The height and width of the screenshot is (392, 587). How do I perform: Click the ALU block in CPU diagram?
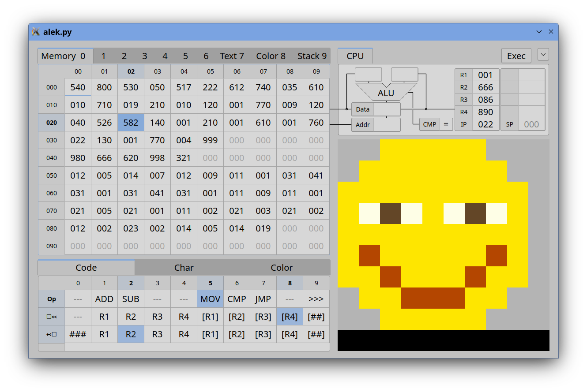coord(386,93)
